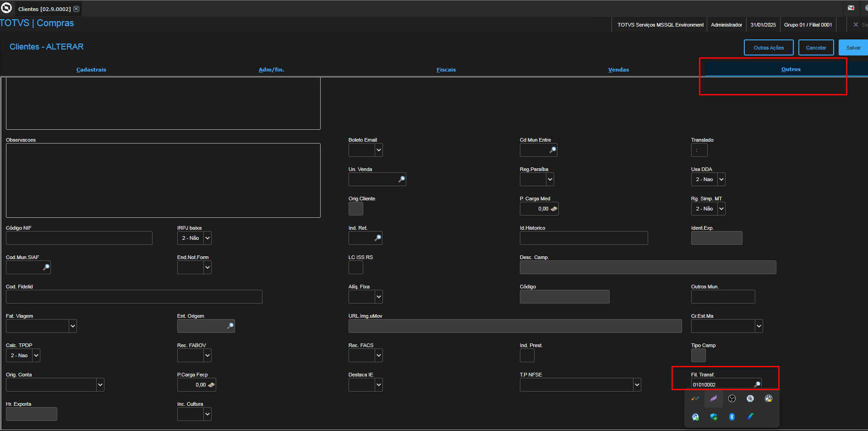Toggle the Tipo Camp box
This screenshot has height=431, width=868.
[x=699, y=355]
